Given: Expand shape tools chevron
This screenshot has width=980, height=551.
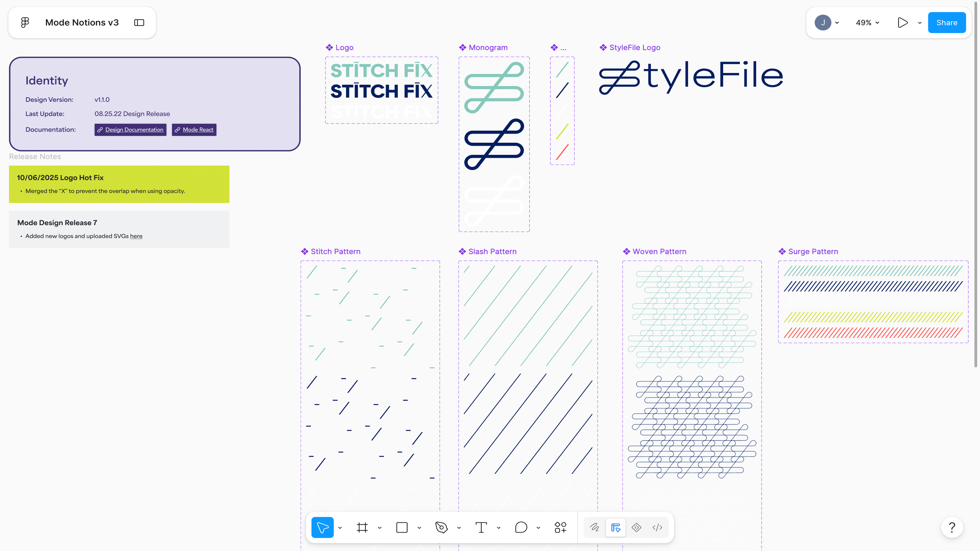Looking at the screenshot, I should tap(419, 527).
